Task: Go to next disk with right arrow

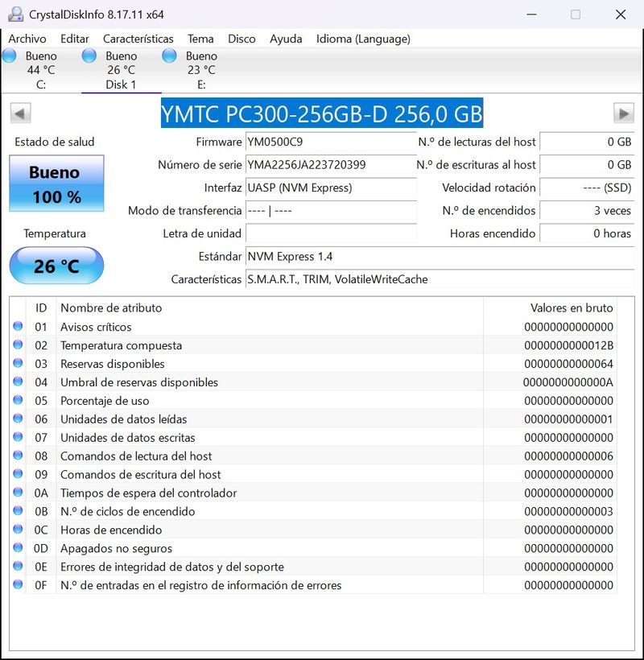Action: pyautogui.click(x=624, y=113)
